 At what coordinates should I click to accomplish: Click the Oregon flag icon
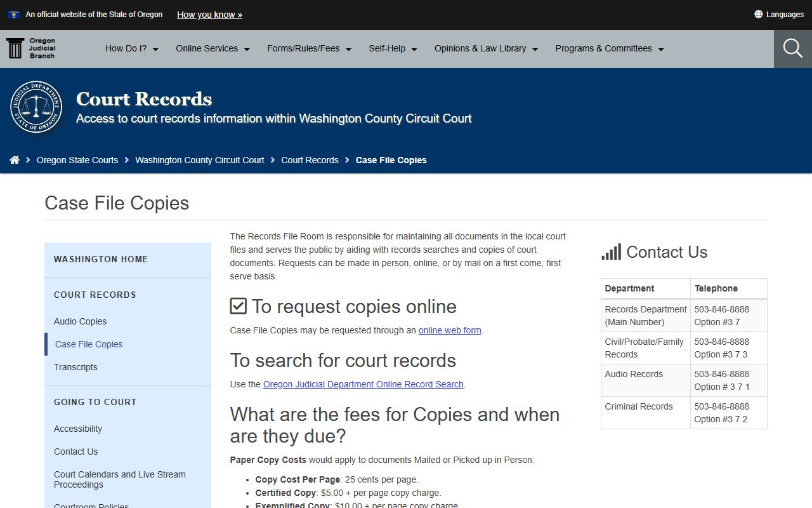(13, 14)
